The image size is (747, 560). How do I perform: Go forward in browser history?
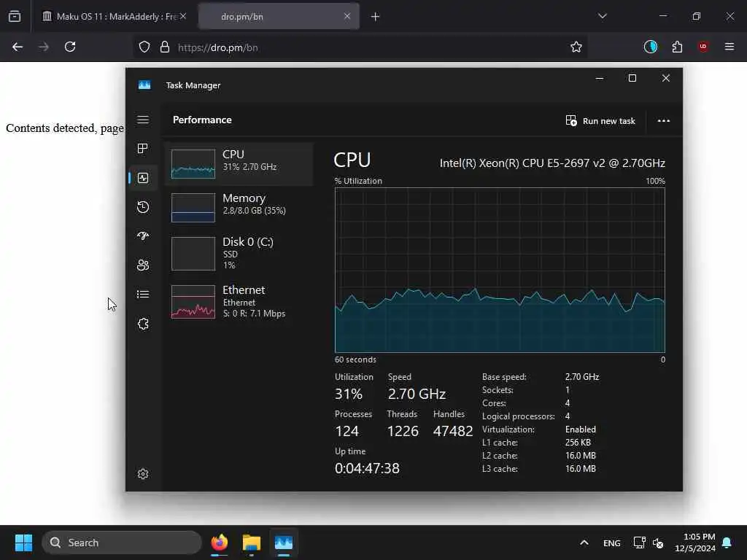43,47
